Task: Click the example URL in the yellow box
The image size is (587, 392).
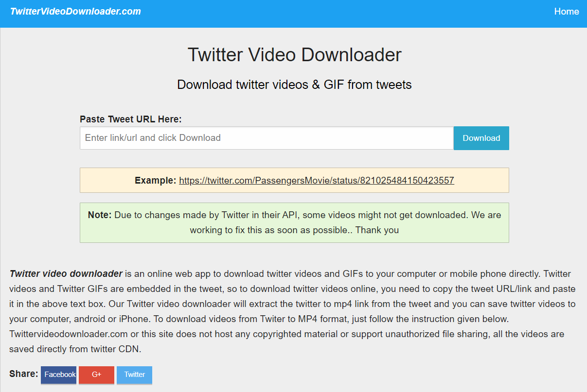Action: point(316,180)
